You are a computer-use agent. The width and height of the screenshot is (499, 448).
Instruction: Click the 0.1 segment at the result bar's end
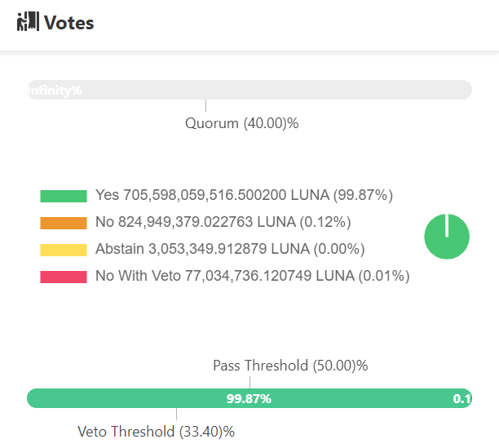(462, 398)
